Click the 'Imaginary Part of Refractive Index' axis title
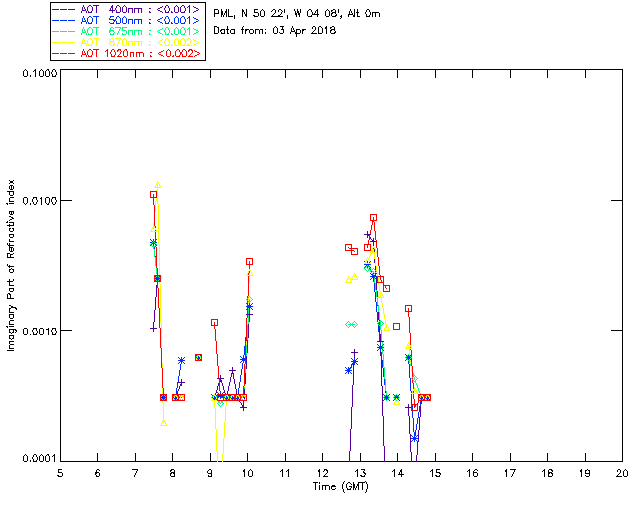 [13, 266]
